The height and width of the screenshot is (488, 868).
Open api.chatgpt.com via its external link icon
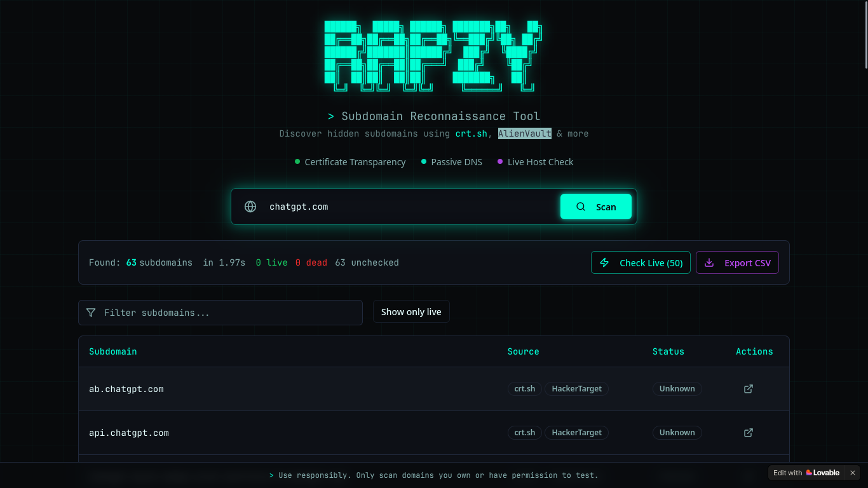tap(749, 432)
